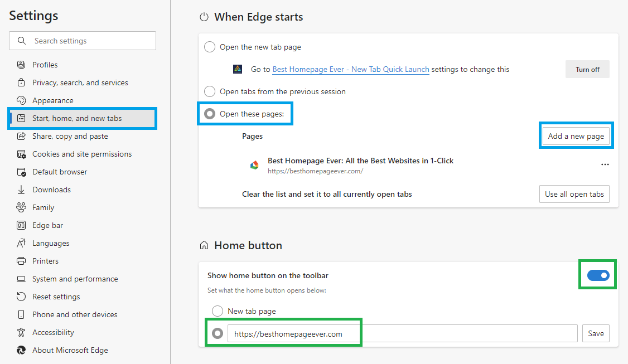Screen dimensions: 628x364
Task: Click the Printers icon
Action: click(x=20, y=261)
